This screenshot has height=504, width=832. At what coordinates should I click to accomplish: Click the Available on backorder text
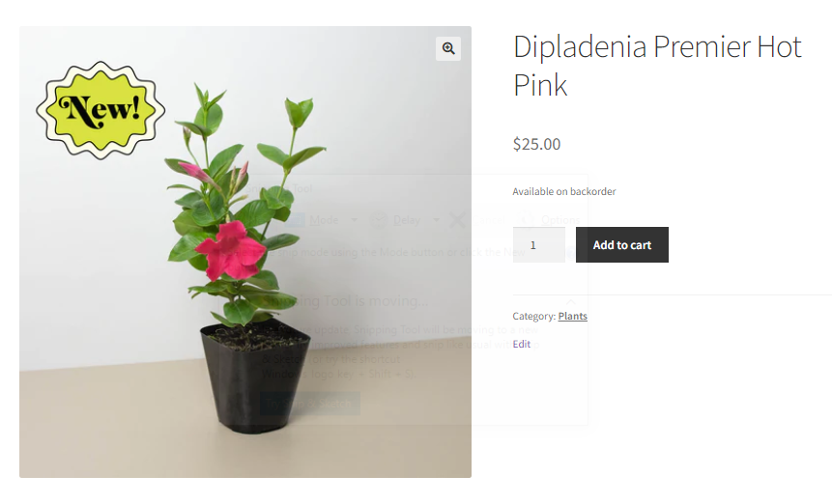[x=564, y=191]
